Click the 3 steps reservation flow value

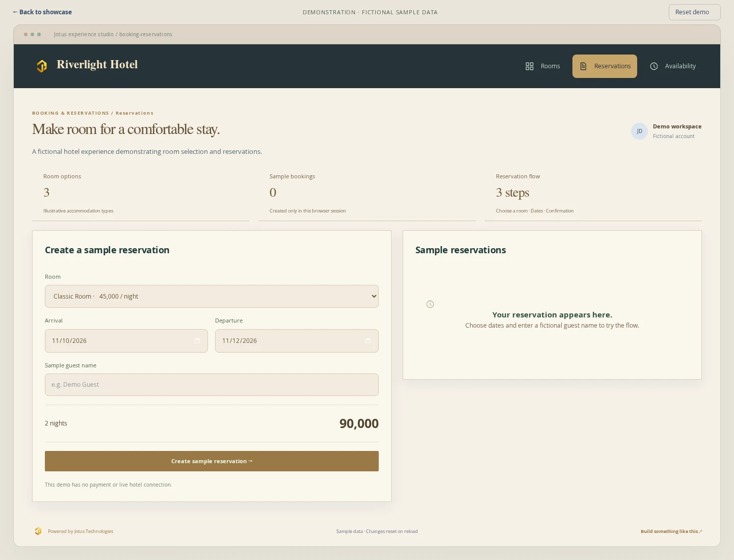513,193
